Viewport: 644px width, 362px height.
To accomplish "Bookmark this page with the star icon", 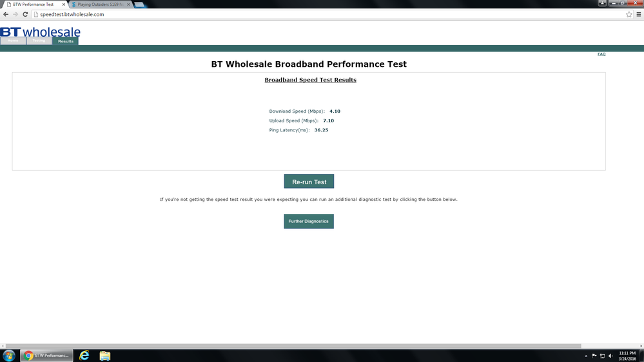I will tap(629, 14).
